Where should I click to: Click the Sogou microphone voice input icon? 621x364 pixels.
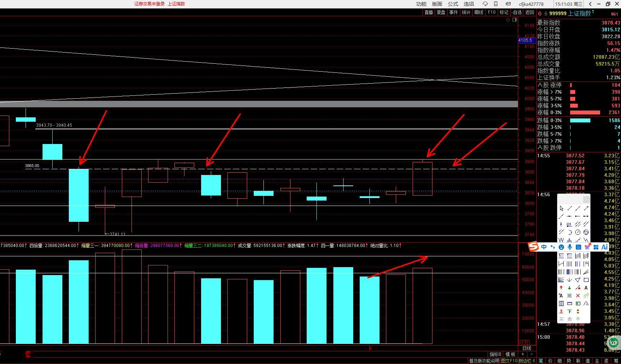(570, 247)
